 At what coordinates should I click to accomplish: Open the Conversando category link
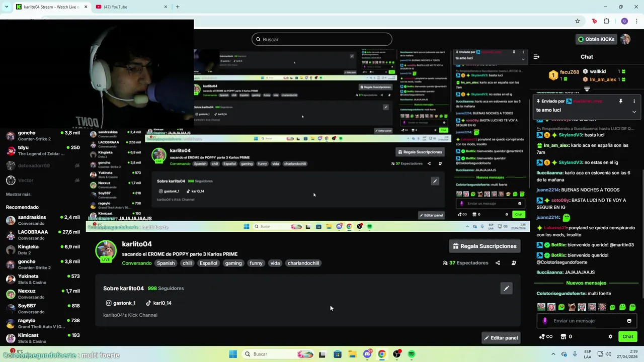pos(136,263)
